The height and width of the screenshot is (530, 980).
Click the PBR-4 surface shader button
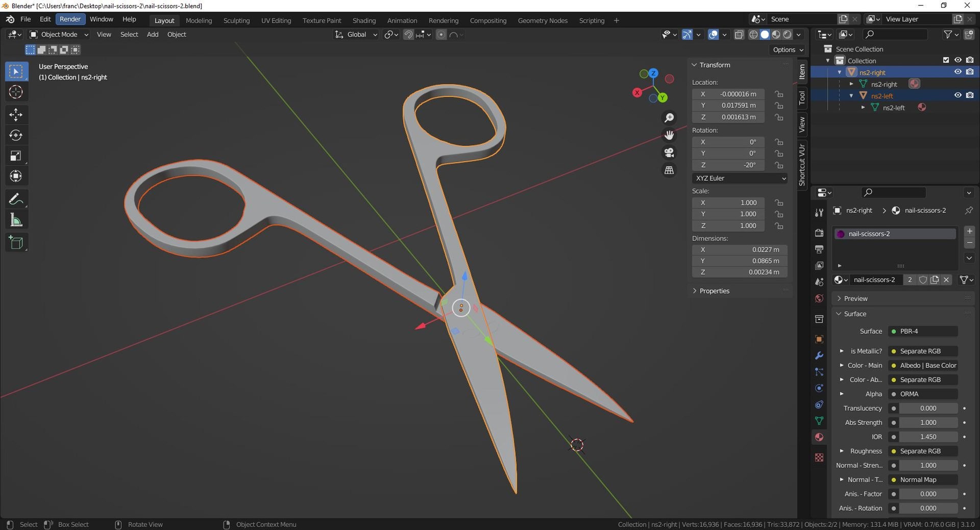(x=923, y=331)
